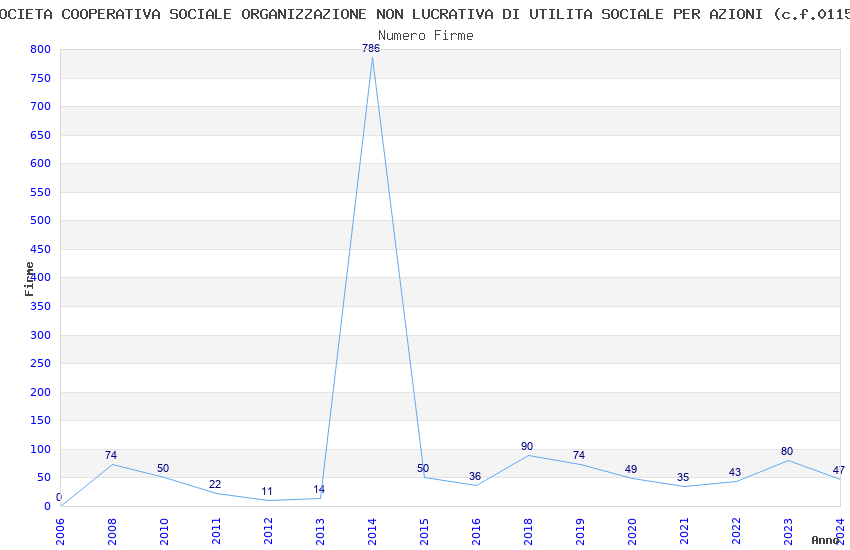This screenshot has width=850, height=550.
Task: Select the 74 data label above 2008
Action: tap(111, 455)
